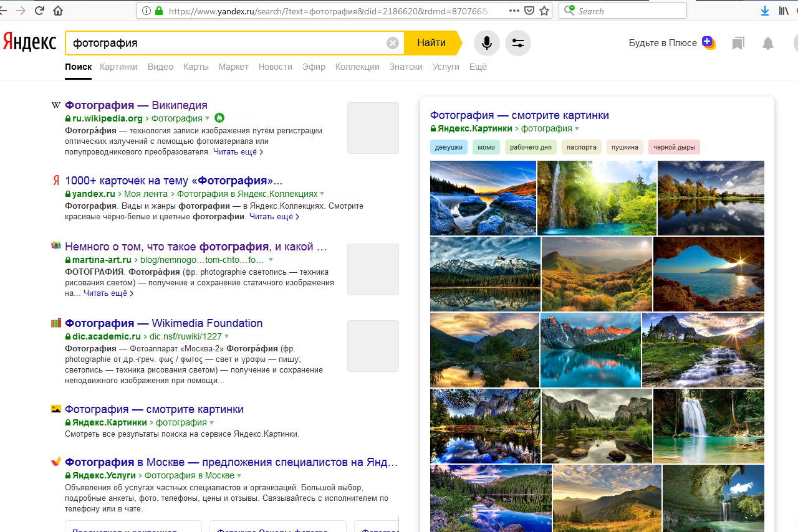Click the gray preview thumbnail beside Wikipedia result
This screenshot has height=532, width=798.
(x=373, y=128)
